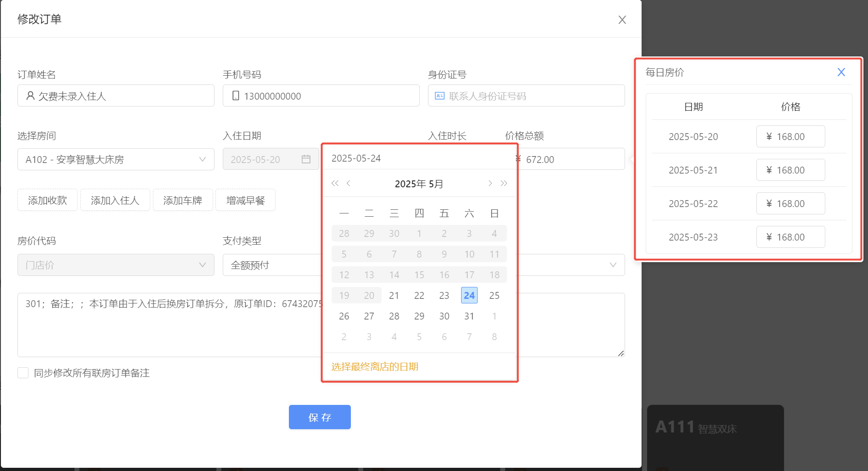Select May 31 in calendar
Image resolution: width=868 pixels, height=471 pixels.
(x=469, y=316)
